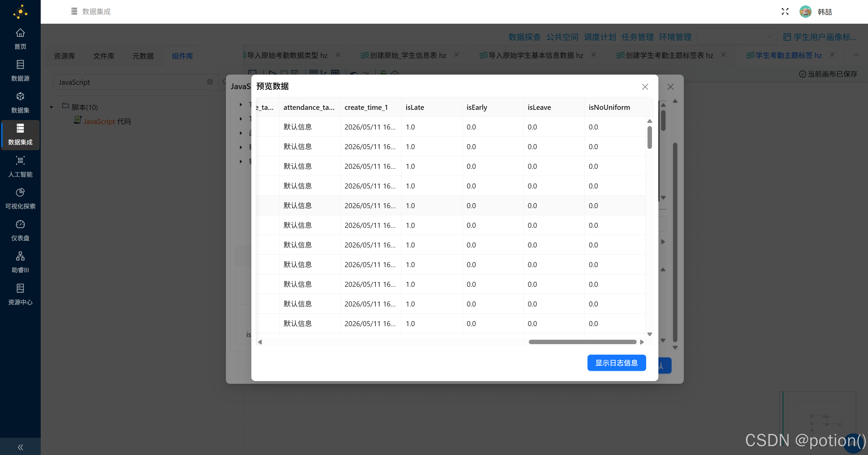
Task: Open the 环境管理 link
Action: [675, 37]
